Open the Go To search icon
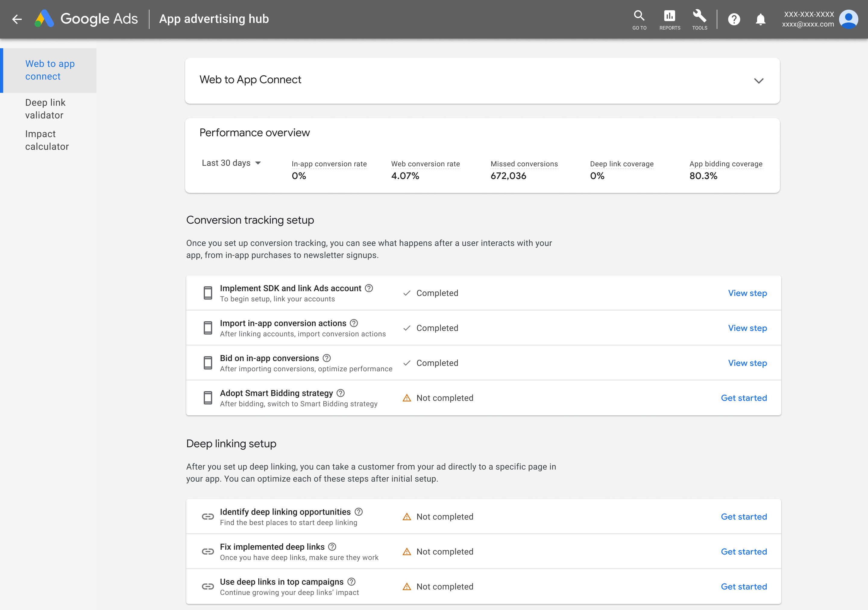The image size is (868, 610). click(x=639, y=16)
